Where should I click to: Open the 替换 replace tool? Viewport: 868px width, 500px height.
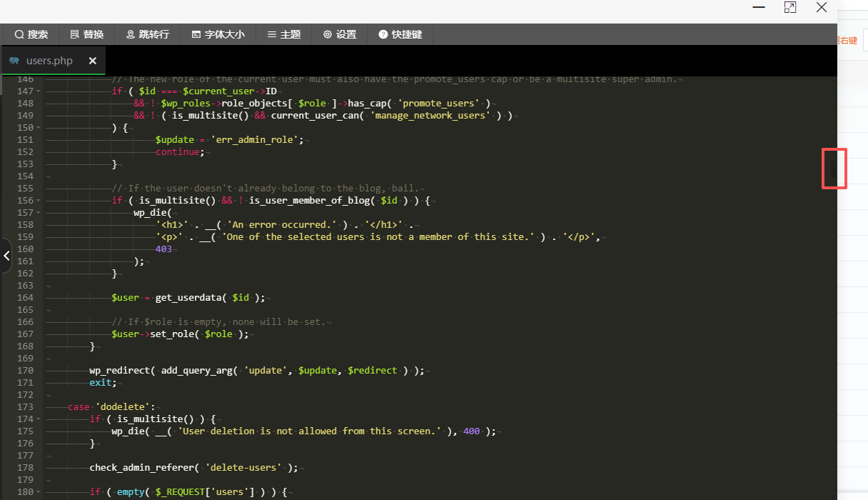click(x=87, y=34)
